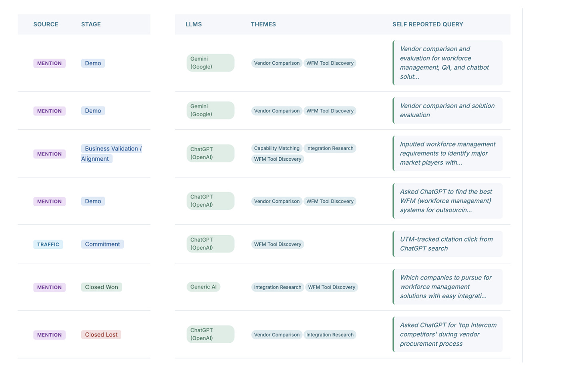This screenshot has width=583, height=392.
Task: Select the WFM Tool Discovery tag beside Commitment
Action: [277, 244]
